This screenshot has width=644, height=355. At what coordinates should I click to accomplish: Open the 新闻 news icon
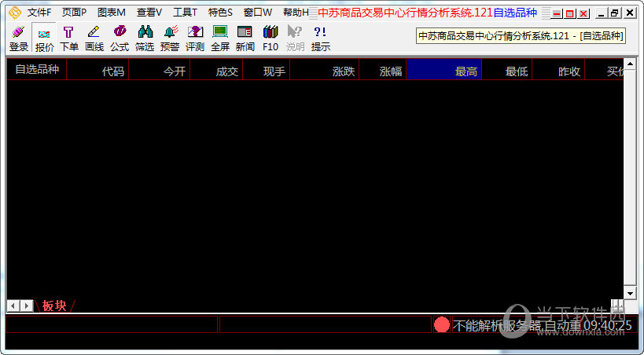pyautogui.click(x=245, y=38)
